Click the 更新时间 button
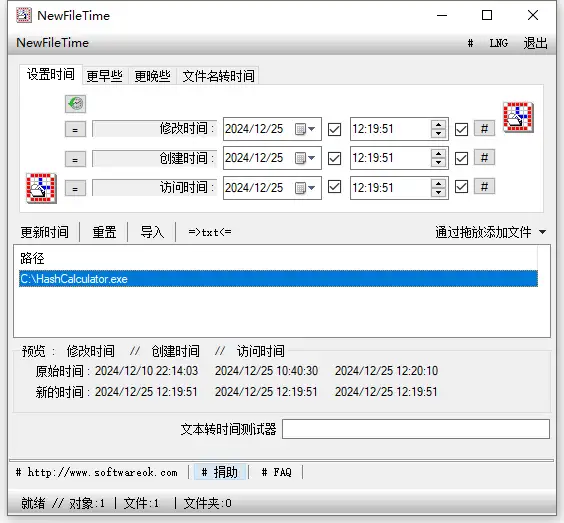Viewport: 564px width, 523px height. click(45, 232)
